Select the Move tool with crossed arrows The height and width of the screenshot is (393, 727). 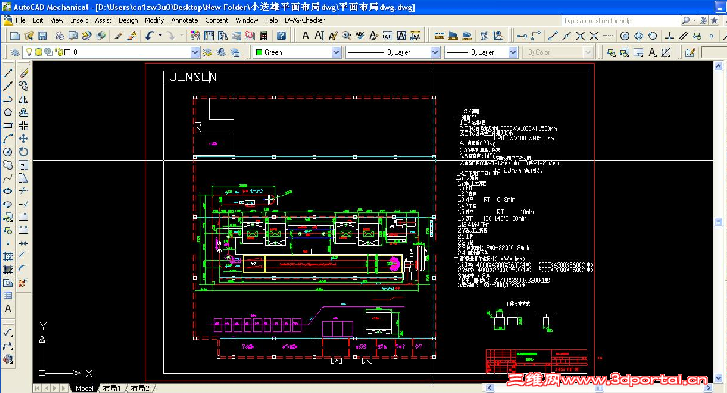coord(23,138)
